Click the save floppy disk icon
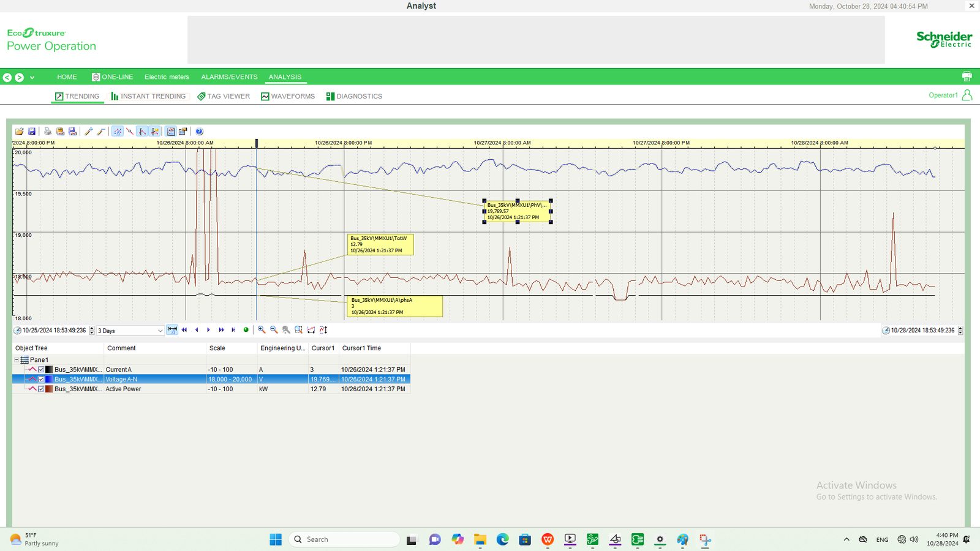 (32, 131)
